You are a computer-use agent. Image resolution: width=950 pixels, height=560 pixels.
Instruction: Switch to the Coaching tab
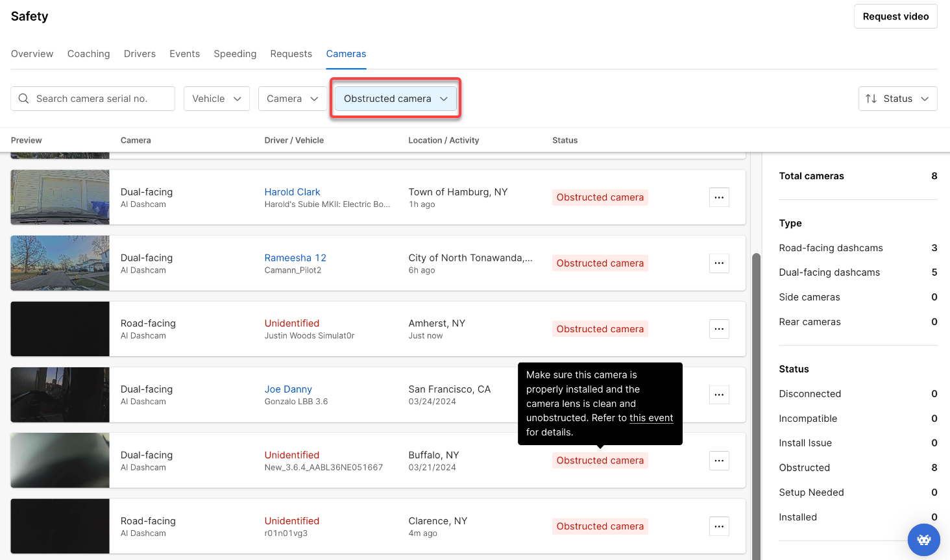tap(89, 54)
